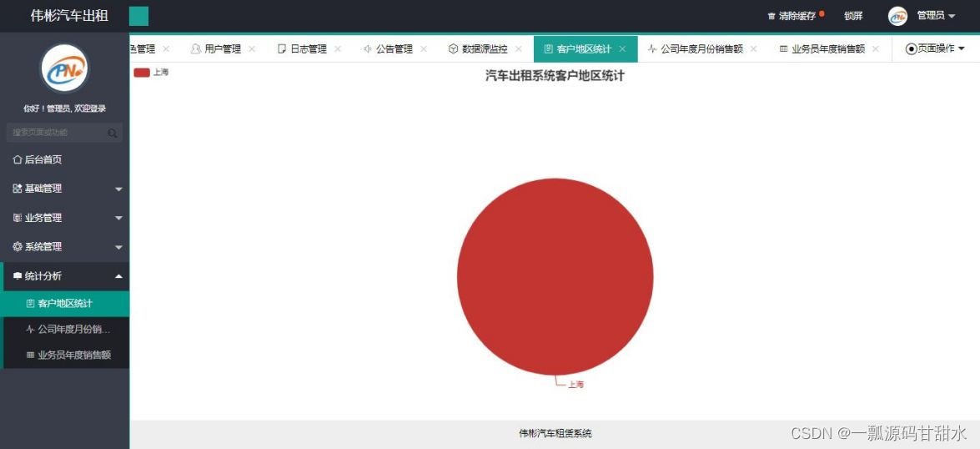Click the 清除缓存 link
This screenshot has height=449, width=980.
click(797, 16)
